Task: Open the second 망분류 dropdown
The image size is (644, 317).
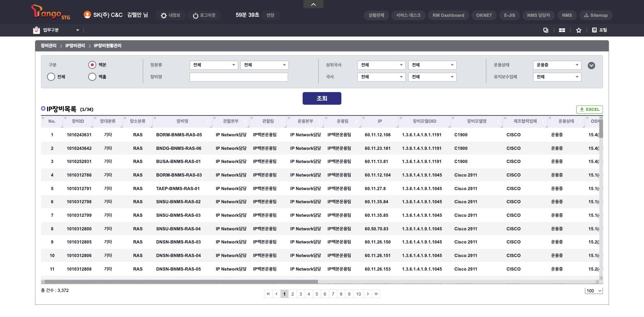Action: click(x=264, y=65)
